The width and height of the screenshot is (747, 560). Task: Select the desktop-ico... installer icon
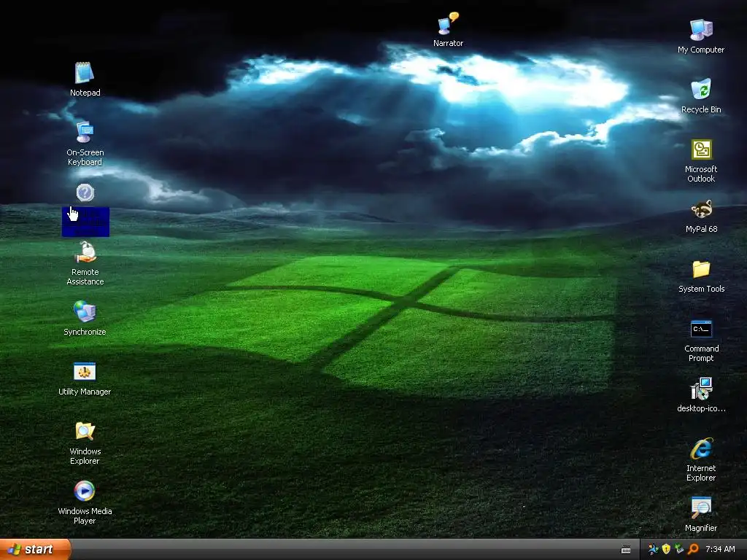(701, 394)
